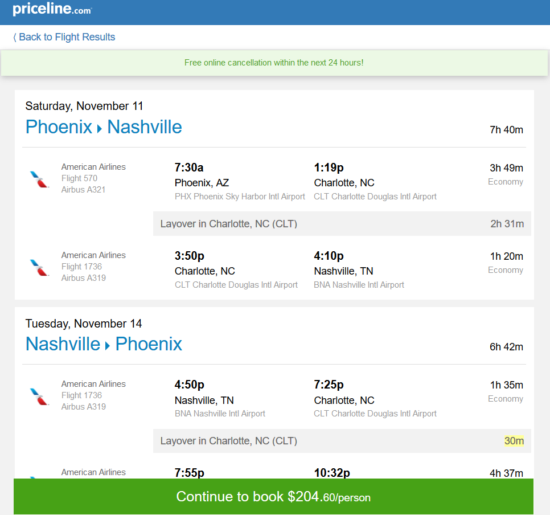The height and width of the screenshot is (515, 550).
Task: Click the Flight 570 Airbus A321 details
Action: tap(83, 184)
